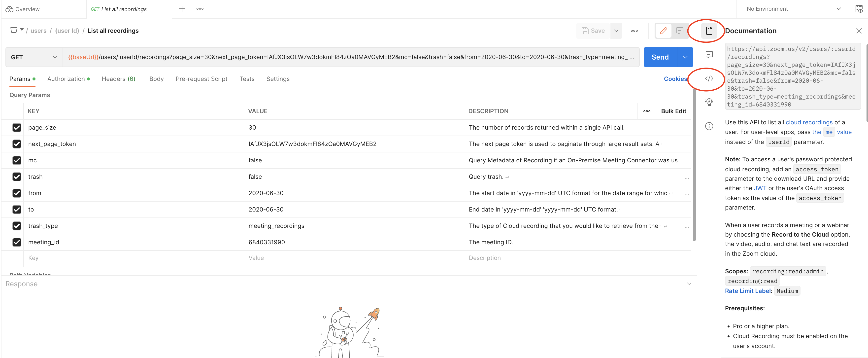The width and height of the screenshot is (868, 358).
Task: Open the GET method dropdown
Action: click(x=34, y=57)
